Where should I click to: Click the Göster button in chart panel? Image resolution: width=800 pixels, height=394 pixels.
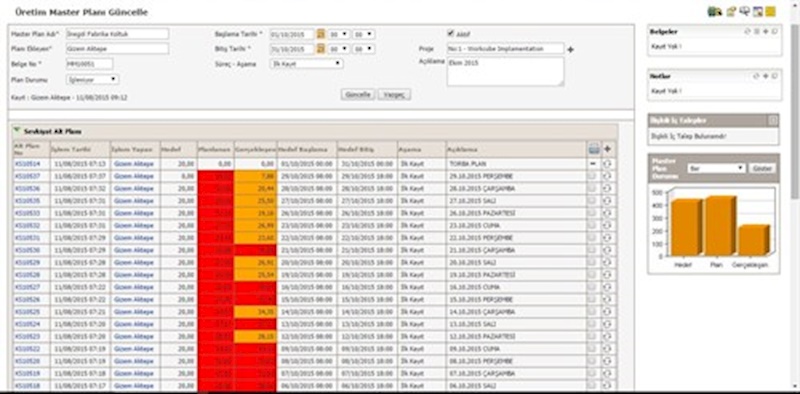click(762, 168)
